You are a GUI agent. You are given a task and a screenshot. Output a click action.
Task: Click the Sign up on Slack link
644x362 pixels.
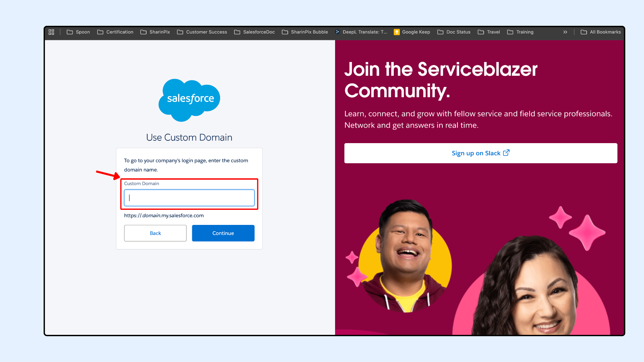(x=476, y=153)
